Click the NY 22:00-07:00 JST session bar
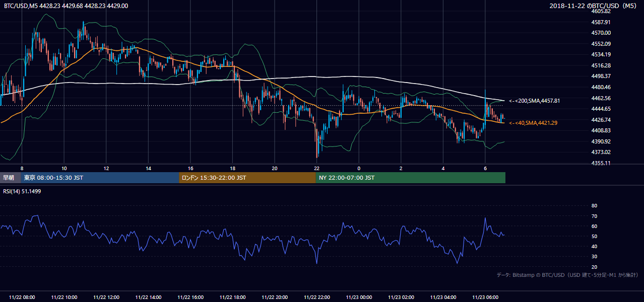644x302 pixels. click(x=411, y=178)
